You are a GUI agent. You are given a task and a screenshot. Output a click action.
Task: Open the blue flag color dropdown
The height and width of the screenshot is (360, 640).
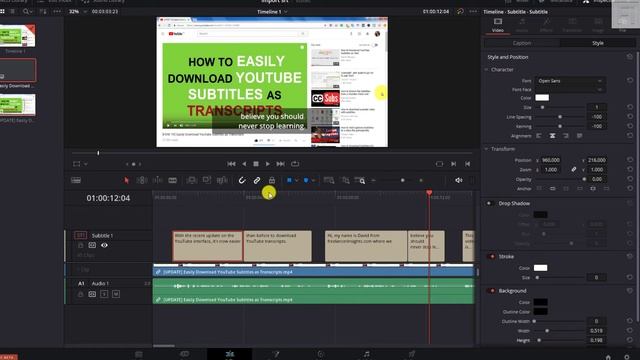tap(296, 180)
